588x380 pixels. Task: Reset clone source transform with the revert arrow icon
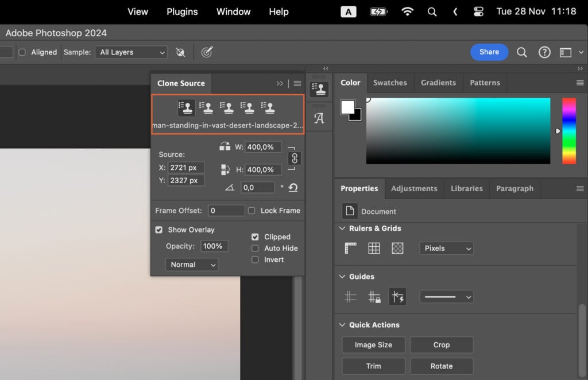pos(292,187)
